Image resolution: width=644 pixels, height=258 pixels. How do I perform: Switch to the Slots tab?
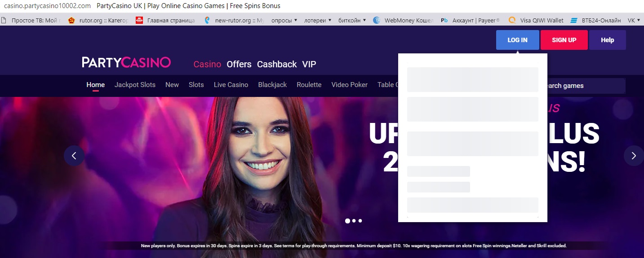(196, 85)
